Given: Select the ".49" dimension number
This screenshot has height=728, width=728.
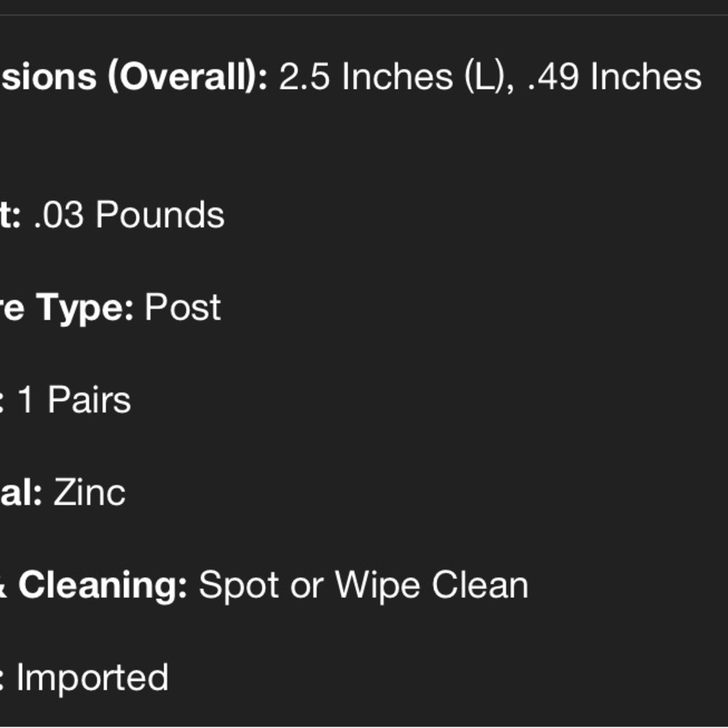Looking at the screenshot, I should (x=553, y=76).
